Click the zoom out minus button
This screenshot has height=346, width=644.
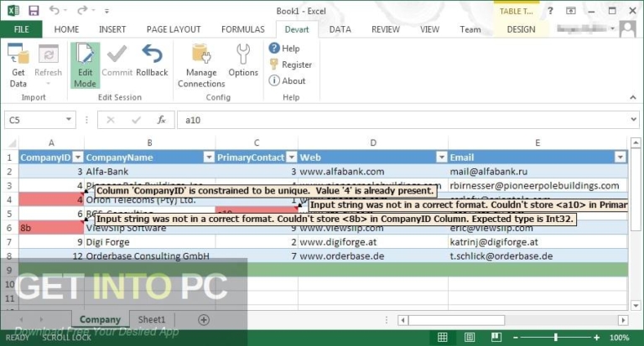pyautogui.click(x=516, y=338)
